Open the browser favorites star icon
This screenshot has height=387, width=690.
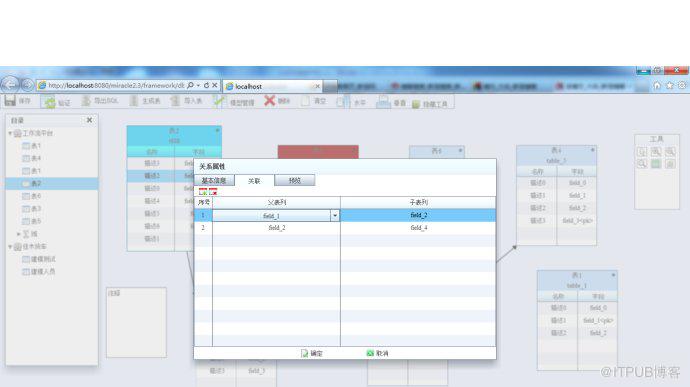point(670,85)
